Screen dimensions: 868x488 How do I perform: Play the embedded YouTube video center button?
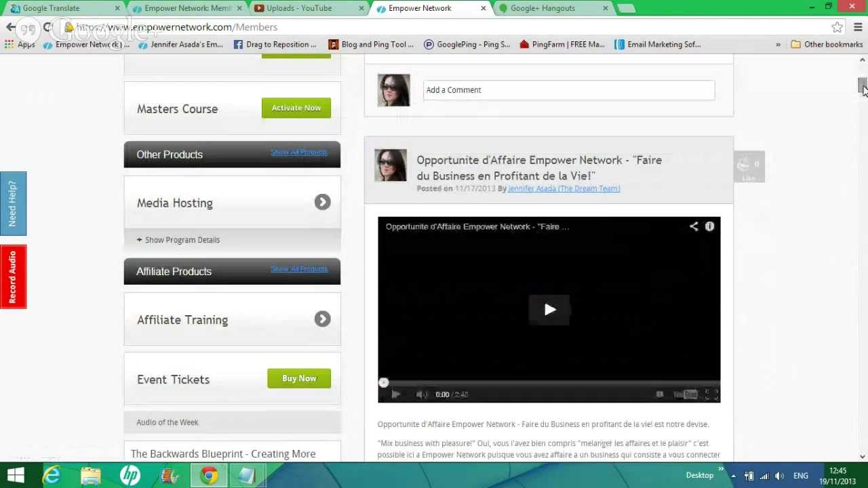(x=549, y=310)
